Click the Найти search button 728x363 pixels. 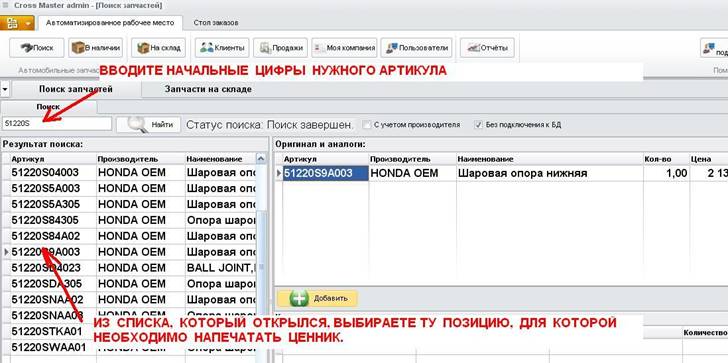[148, 124]
